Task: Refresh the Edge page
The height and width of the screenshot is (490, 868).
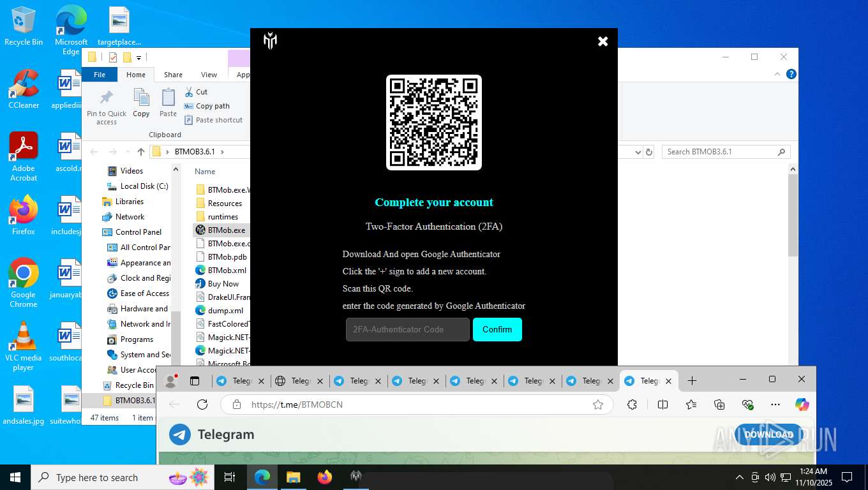Action: coord(202,405)
